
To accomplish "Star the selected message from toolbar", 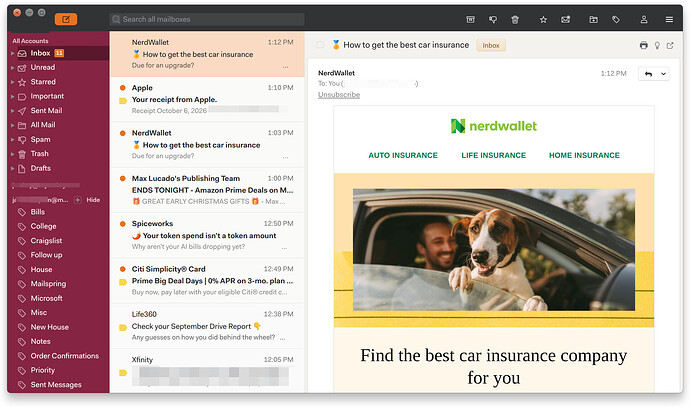I will [543, 19].
